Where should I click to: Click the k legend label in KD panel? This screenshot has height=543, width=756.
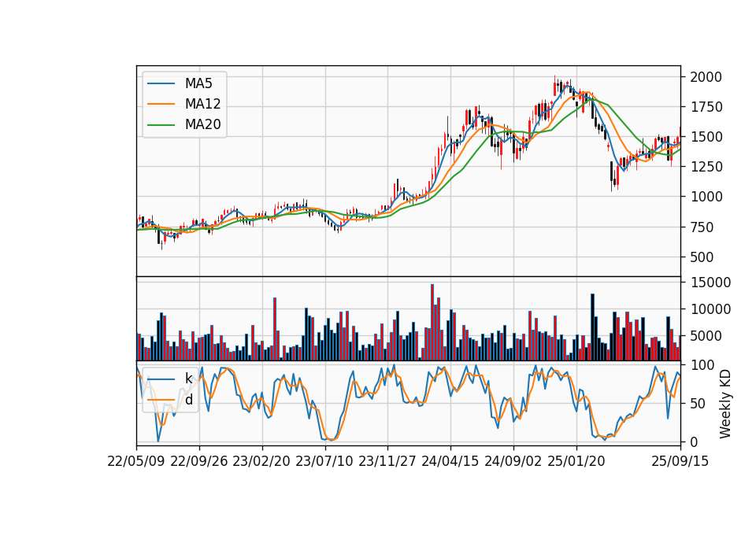188,379
